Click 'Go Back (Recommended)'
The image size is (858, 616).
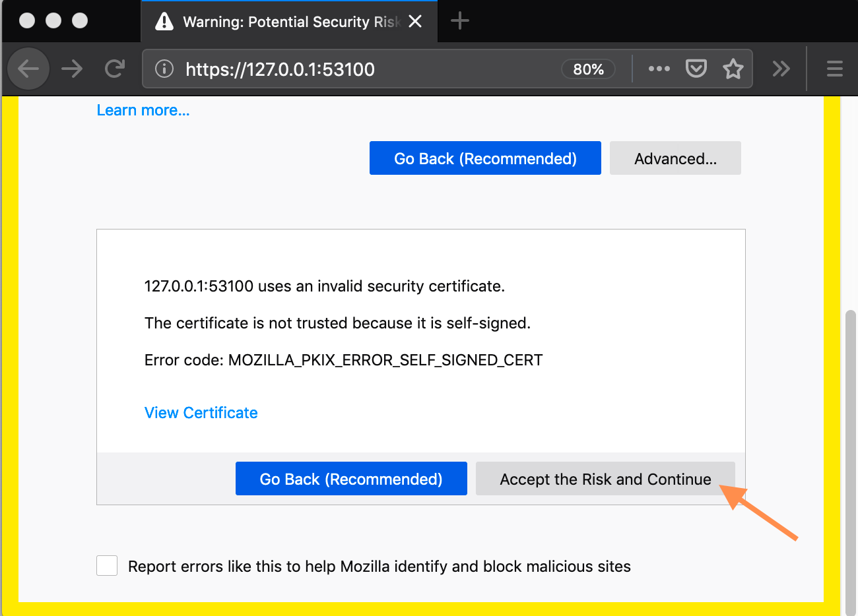tap(350, 479)
